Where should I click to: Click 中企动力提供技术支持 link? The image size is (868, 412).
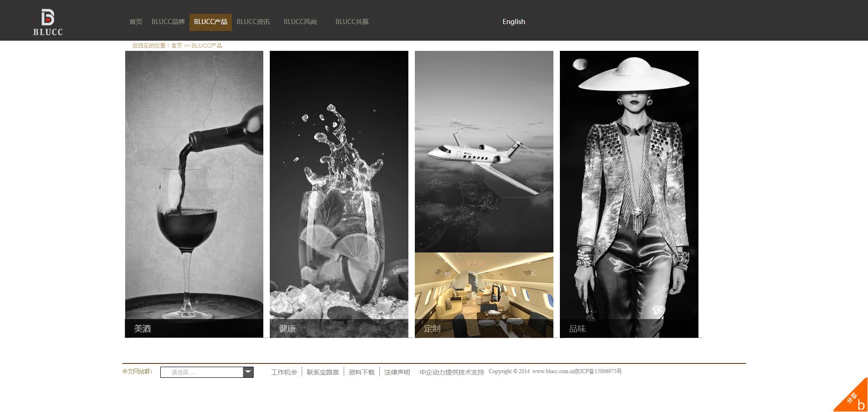click(x=452, y=372)
